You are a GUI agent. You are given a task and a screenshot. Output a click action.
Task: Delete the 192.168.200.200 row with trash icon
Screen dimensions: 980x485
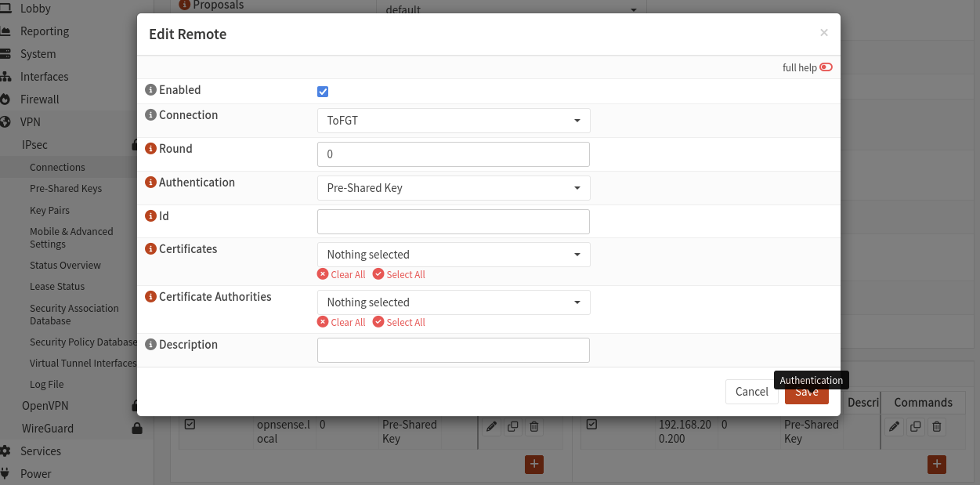[937, 427]
